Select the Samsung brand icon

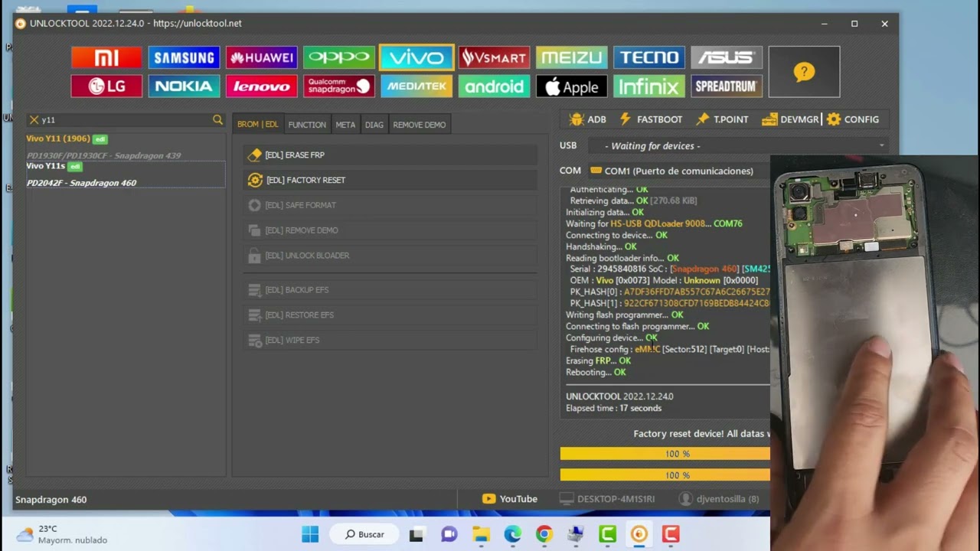pyautogui.click(x=184, y=57)
